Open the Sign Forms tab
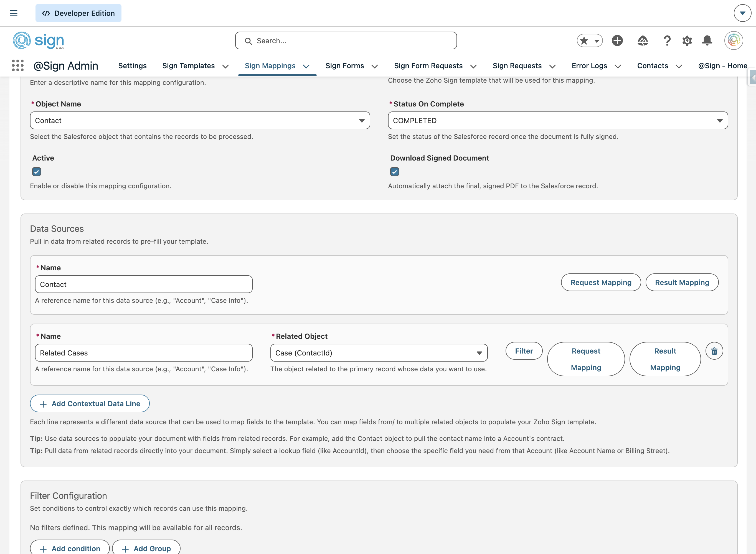This screenshot has height=554, width=756. click(x=344, y=66)
